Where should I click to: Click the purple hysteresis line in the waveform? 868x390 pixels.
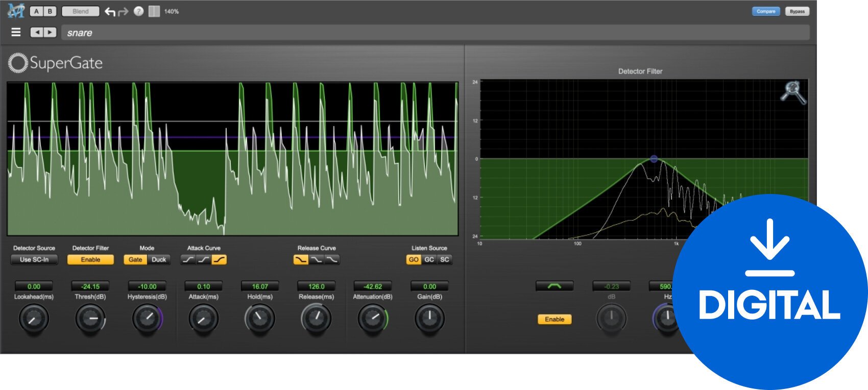[x=232, y=137]
